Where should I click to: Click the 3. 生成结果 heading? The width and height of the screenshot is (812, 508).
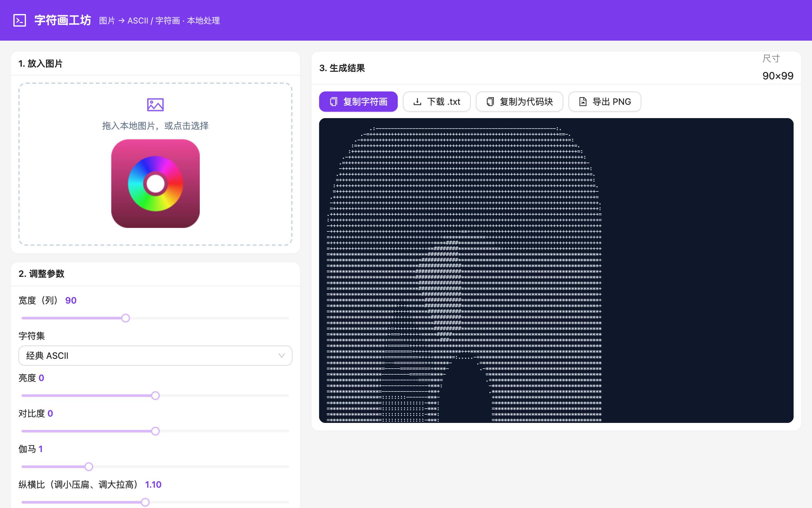pyautogui.click(x=342, y=68)
